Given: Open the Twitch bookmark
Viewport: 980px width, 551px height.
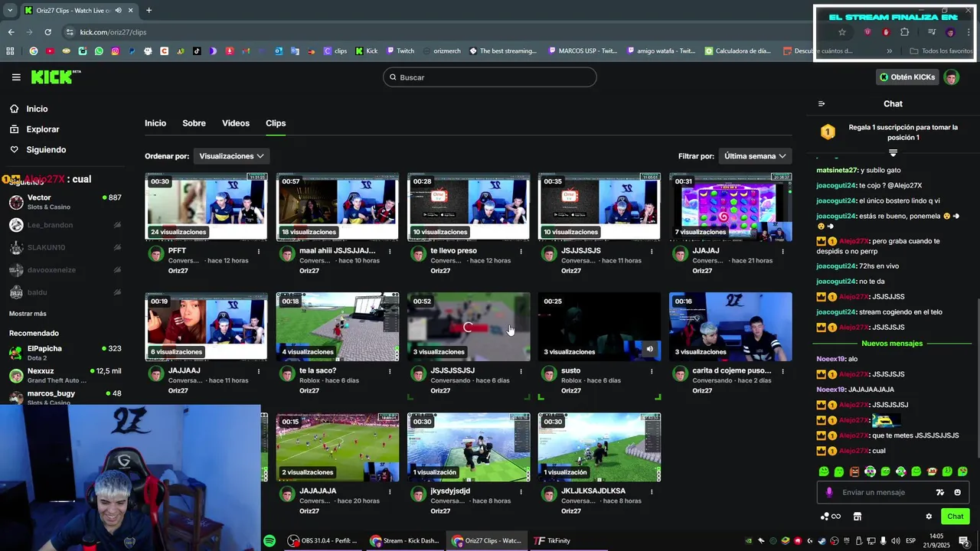Looking at the screenshot, I should point(400,51).
